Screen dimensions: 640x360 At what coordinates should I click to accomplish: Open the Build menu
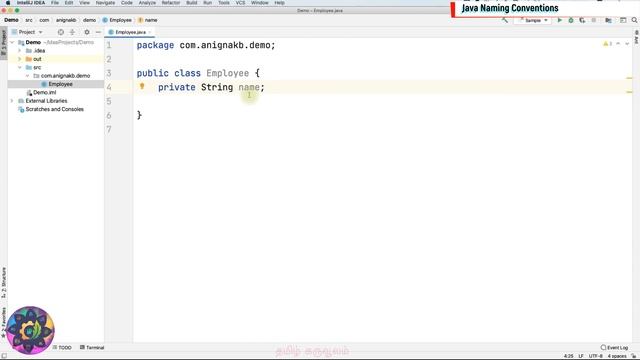(x=191, y=3)
